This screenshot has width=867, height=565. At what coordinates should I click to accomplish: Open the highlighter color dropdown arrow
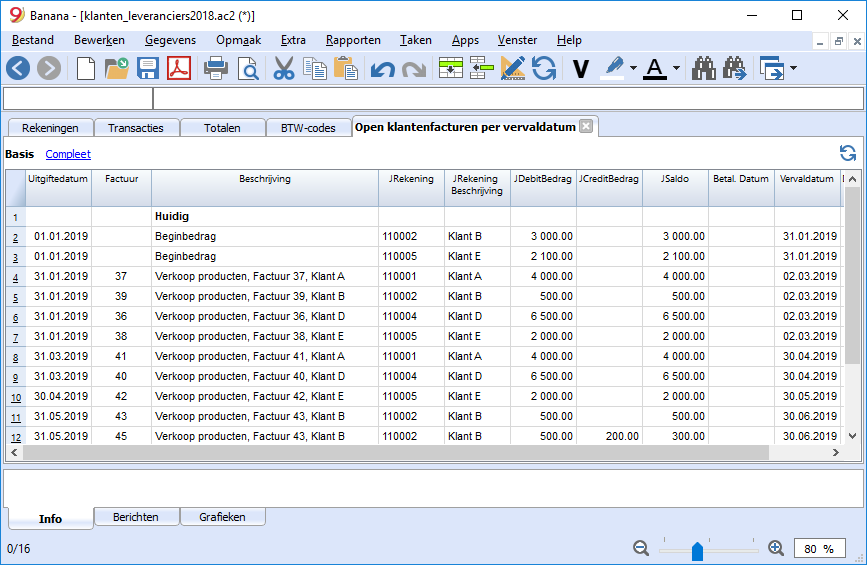point(633,69)
